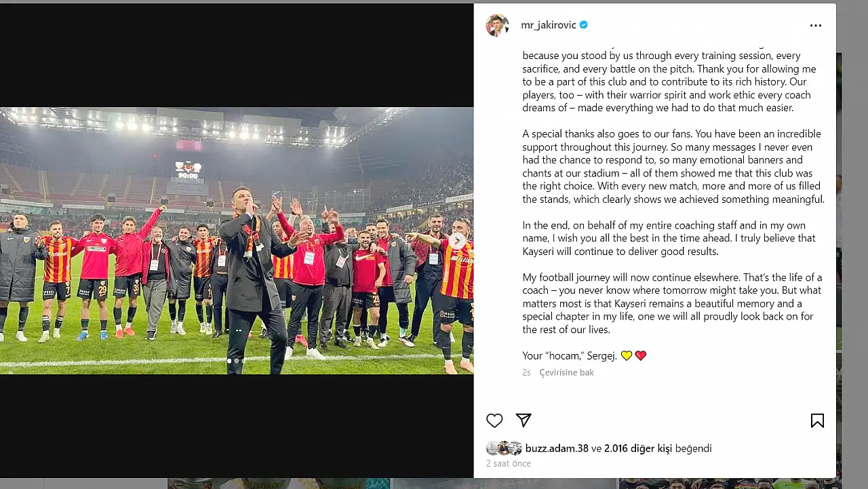868x489 pixels.
Task: Click 'Çevirisine bak' translation link
Action: (x=566, y=372)
